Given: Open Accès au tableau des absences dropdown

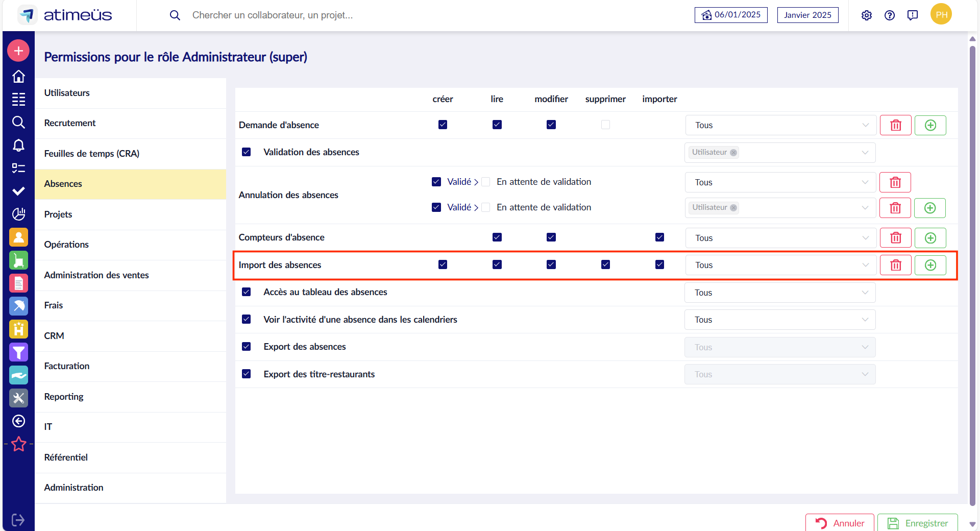Looking at the screenshot, I should tap(779, 293).
